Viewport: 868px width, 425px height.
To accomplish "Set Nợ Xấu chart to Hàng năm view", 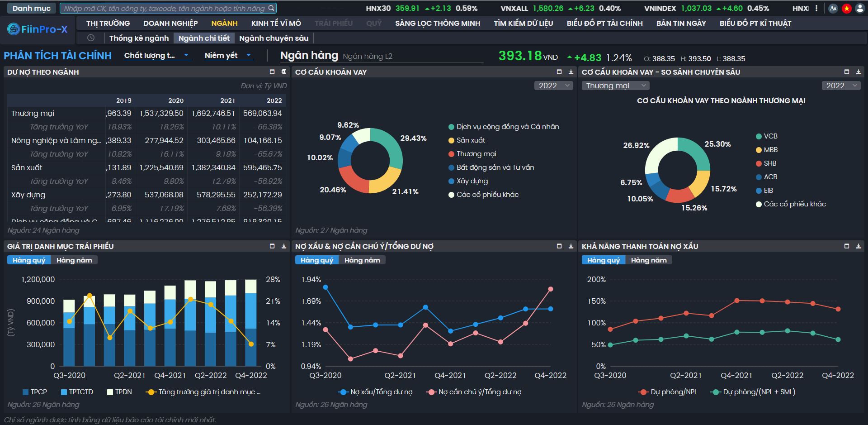I will click(362, 260).
